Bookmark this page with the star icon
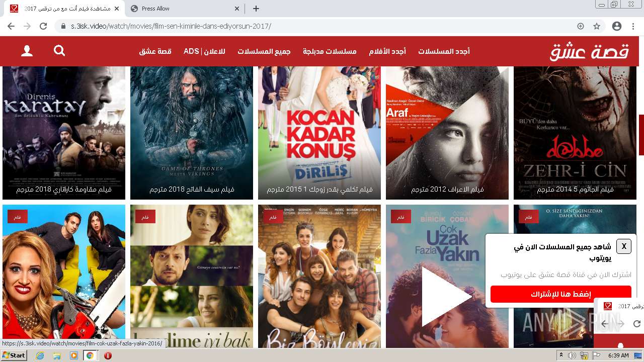Screen dimensions: 644x362 pos(597,26)
